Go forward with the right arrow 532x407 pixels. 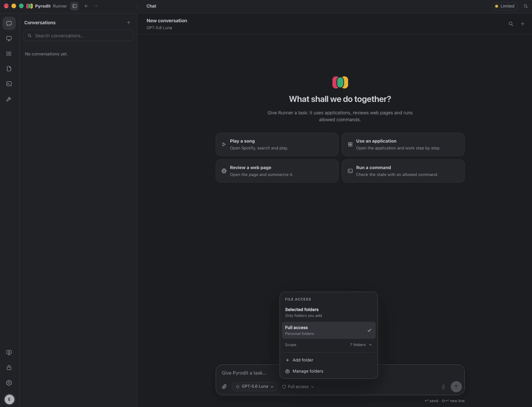click(x=95, y=6)
